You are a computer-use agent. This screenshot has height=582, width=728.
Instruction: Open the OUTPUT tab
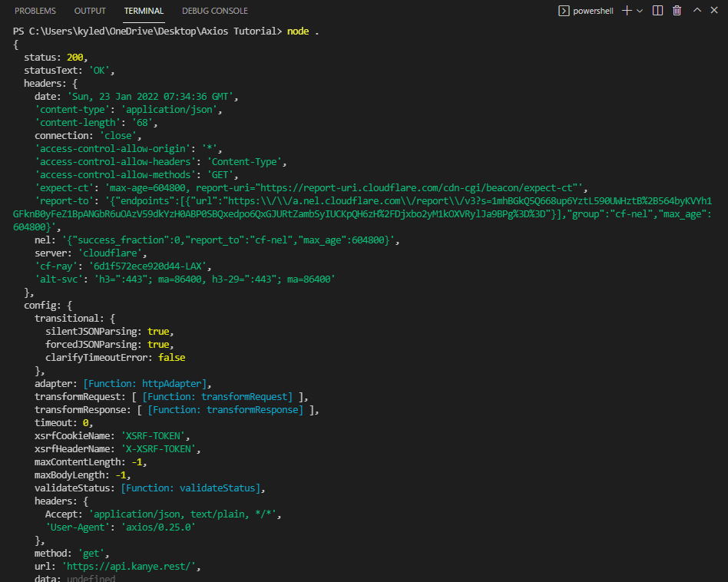tap(90, 11)
